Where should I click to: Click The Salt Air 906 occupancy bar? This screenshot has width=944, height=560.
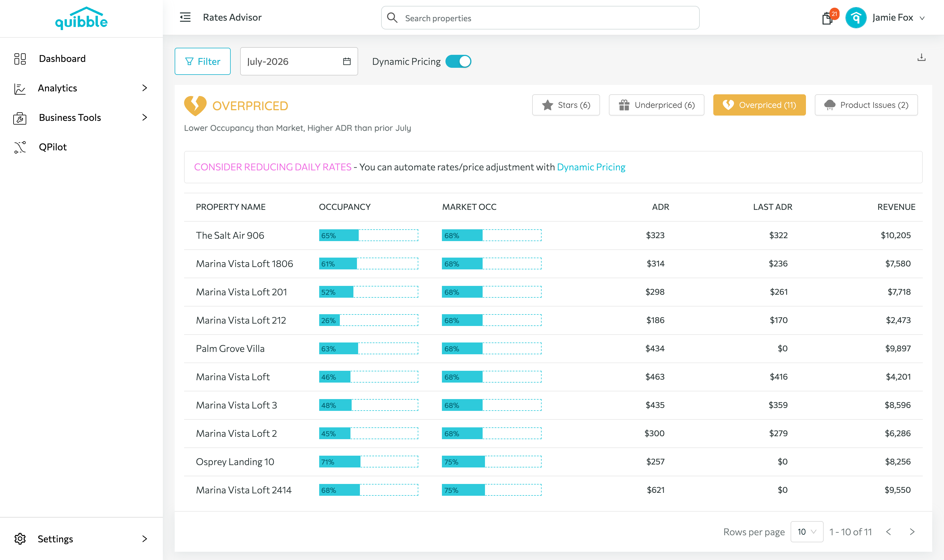pyautogui.click(x=368, y=235)
